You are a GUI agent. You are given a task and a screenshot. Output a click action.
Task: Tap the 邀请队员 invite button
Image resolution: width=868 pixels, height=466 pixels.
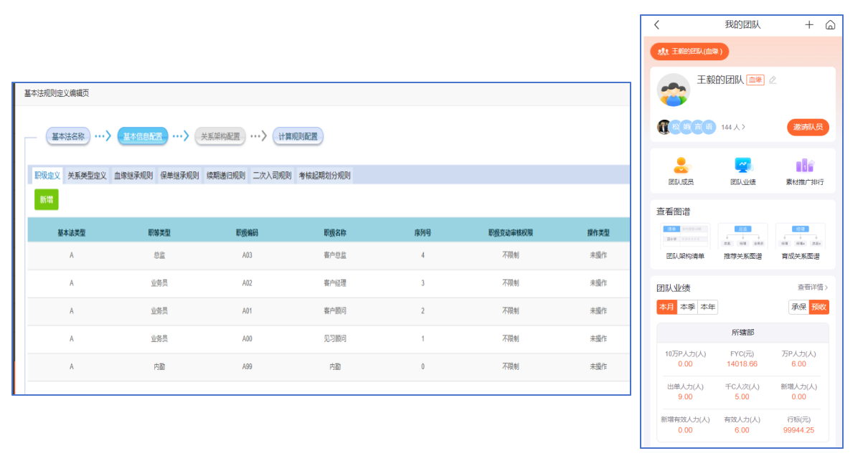[x=808, y=127]
